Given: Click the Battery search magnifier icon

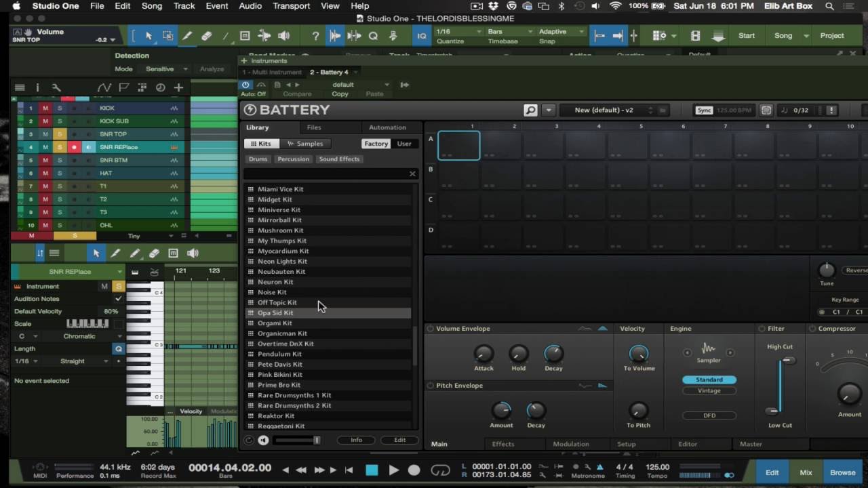Looking at the screenshot, I should 531,110.
